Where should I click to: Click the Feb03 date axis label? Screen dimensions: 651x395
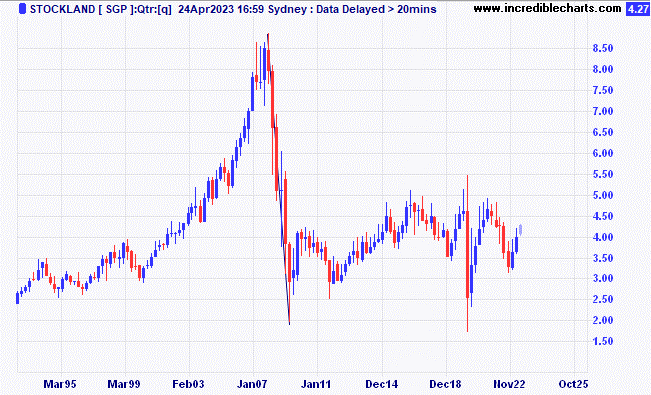pyautogui.click(x=188, y=384)
